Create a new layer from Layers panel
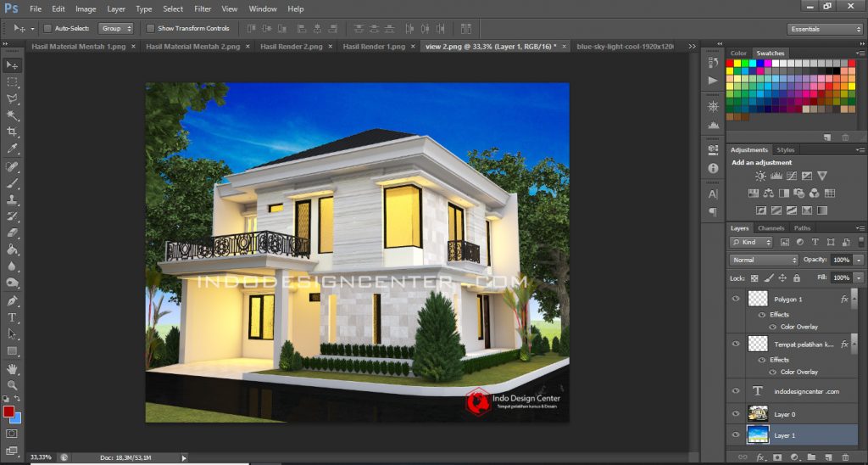The width and height of the screenshot is (868, 465). coord(829,457)
